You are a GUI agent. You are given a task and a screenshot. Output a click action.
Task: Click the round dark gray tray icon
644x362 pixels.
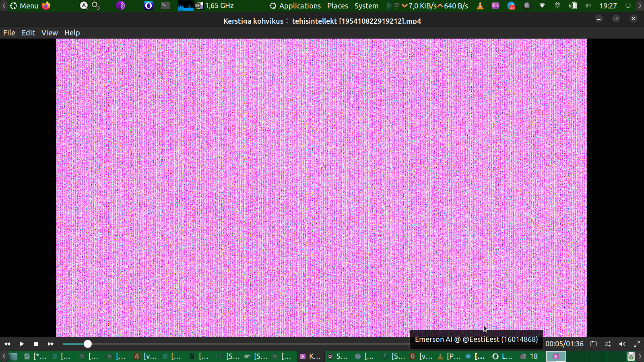coord(527,6)
